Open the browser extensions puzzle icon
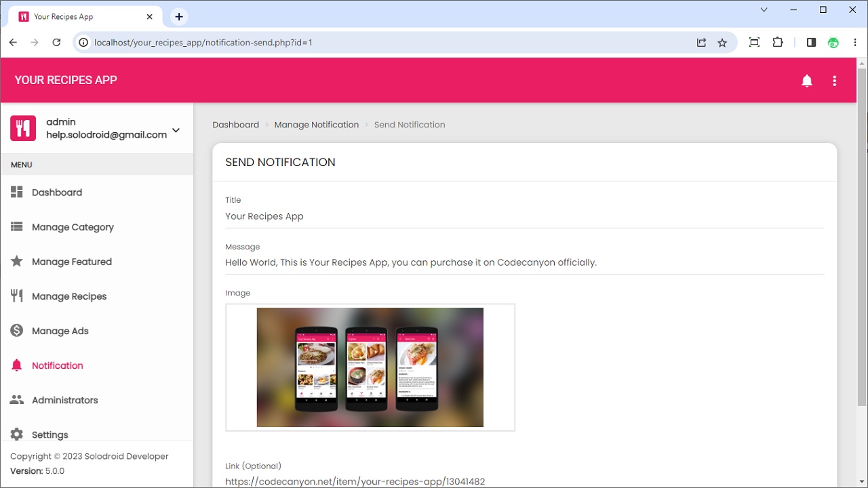The image size is (868, 488). pos(778,42)
